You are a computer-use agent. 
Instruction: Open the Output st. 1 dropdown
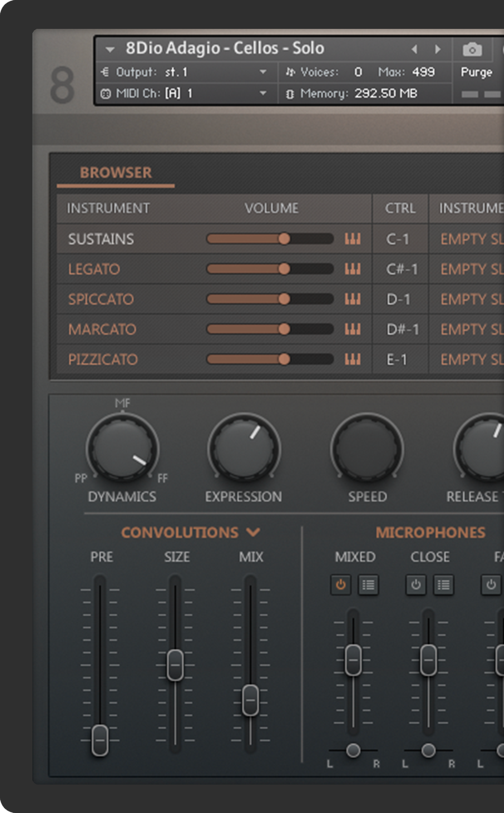263,72
